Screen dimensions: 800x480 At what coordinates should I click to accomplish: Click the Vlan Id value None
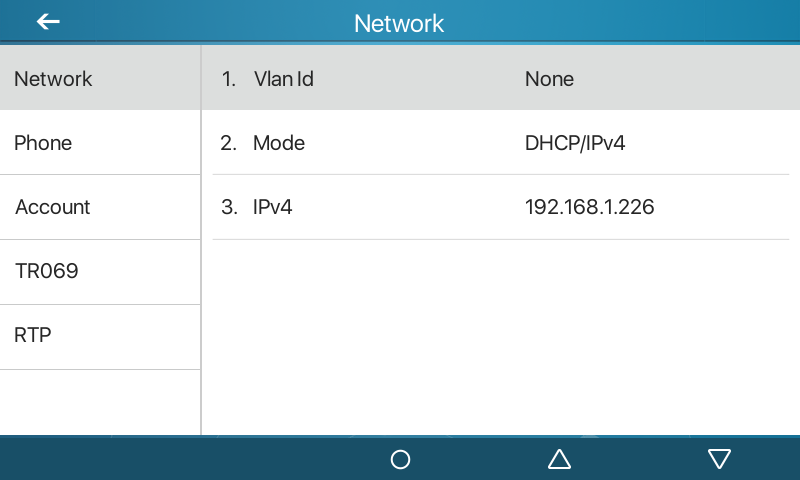(x=549, y=79)
